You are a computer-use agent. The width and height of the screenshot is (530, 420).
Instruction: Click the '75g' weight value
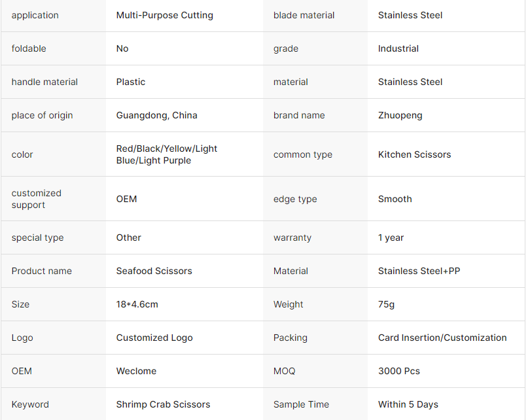pos(387,304)
